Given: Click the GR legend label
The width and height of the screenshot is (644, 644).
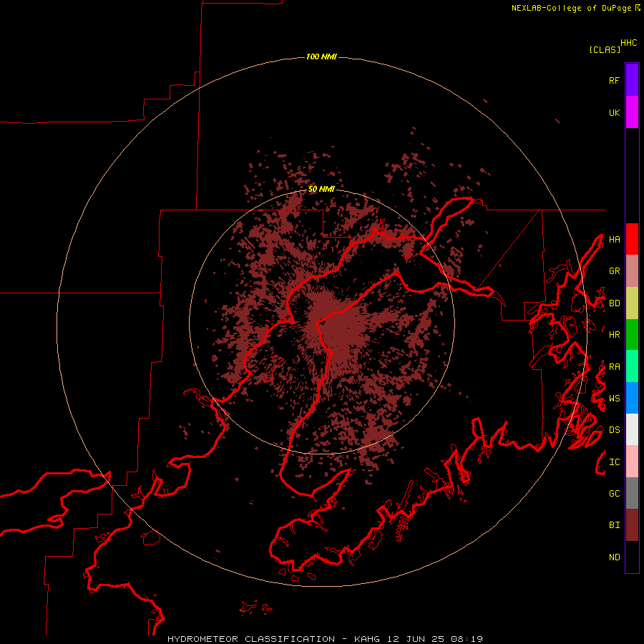Looking at the screenshot, I should pyautogui.click(x=614, y=271).
